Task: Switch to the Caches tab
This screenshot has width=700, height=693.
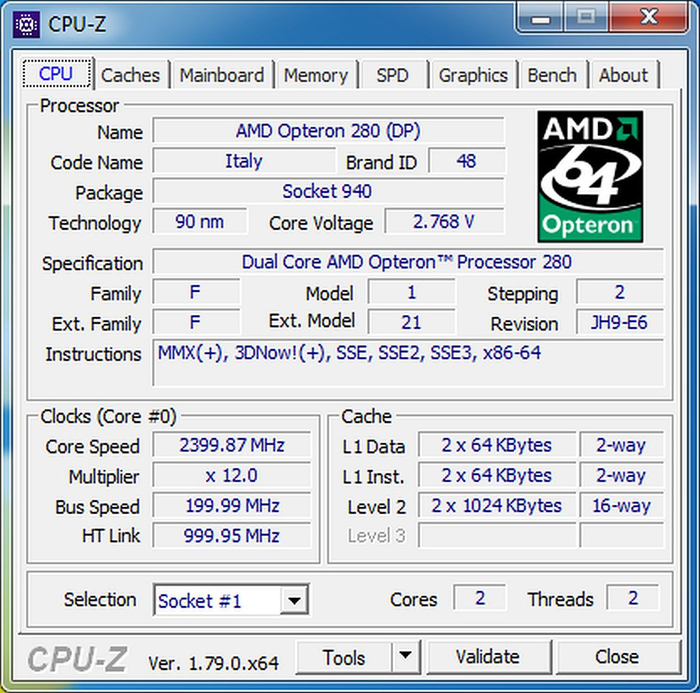Action: pos(130,75)
